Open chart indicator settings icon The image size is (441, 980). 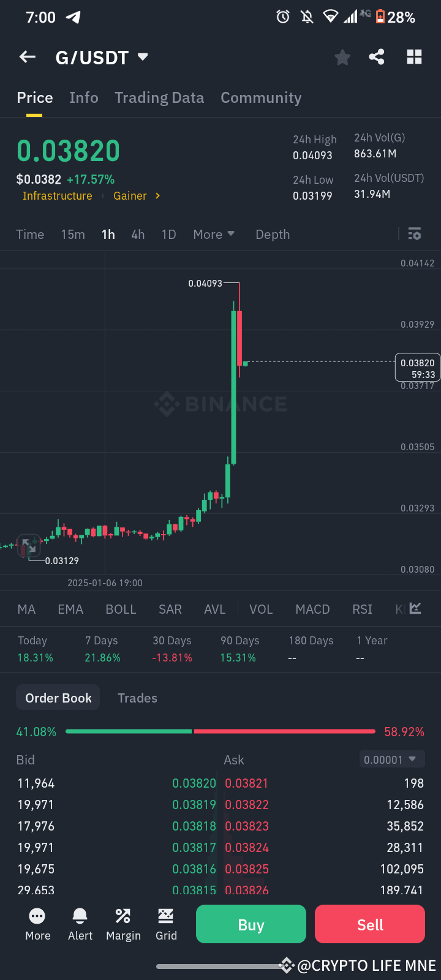click(x=415, y=234)
